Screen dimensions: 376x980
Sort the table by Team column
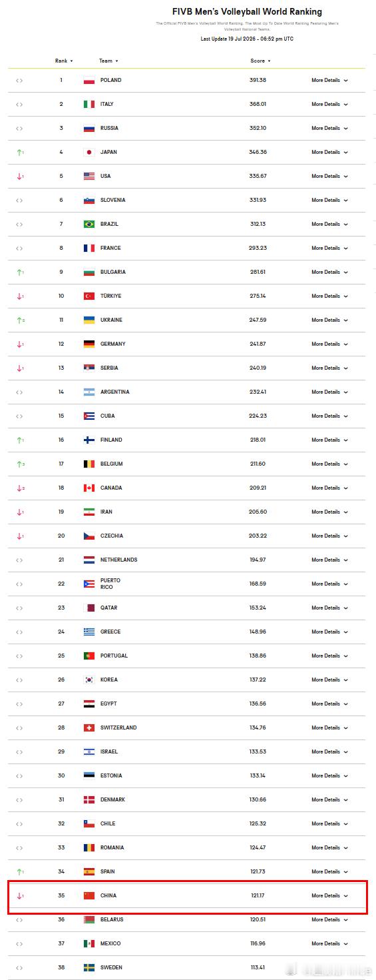[108, 61]
